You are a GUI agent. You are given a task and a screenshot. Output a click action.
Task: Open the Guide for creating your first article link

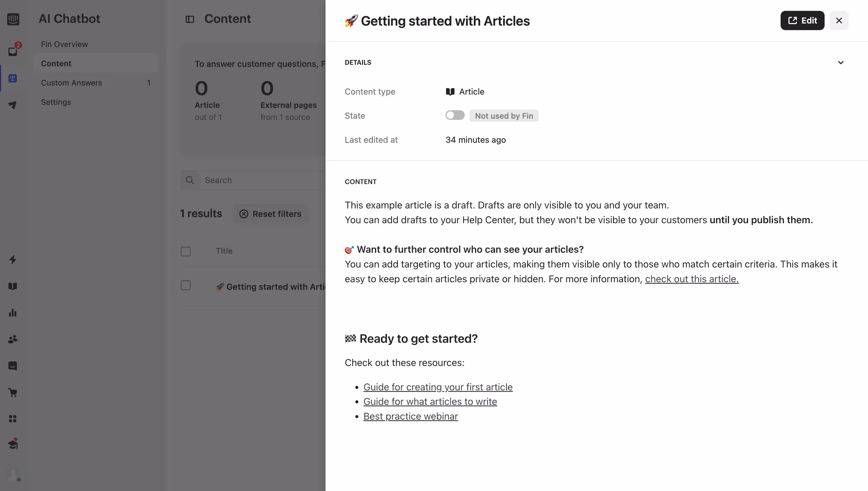click(x=438, y=387)
